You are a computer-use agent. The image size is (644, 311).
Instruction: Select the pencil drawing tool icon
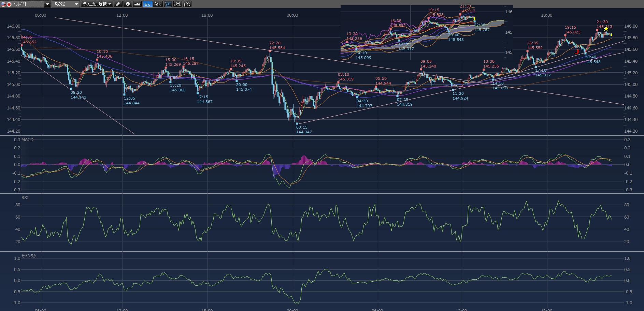pyautogui.click(x=118, y=4)
